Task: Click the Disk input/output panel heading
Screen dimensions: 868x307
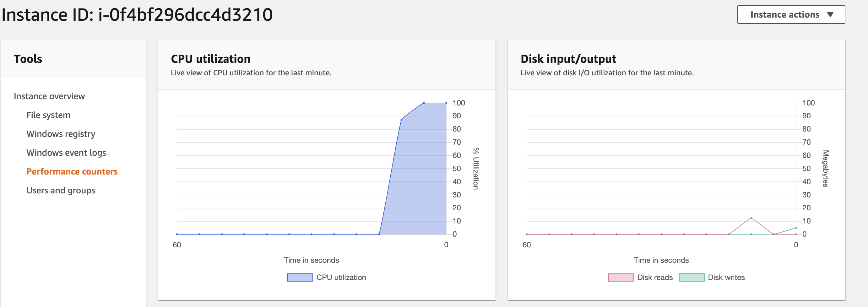Action: point(568,59)
